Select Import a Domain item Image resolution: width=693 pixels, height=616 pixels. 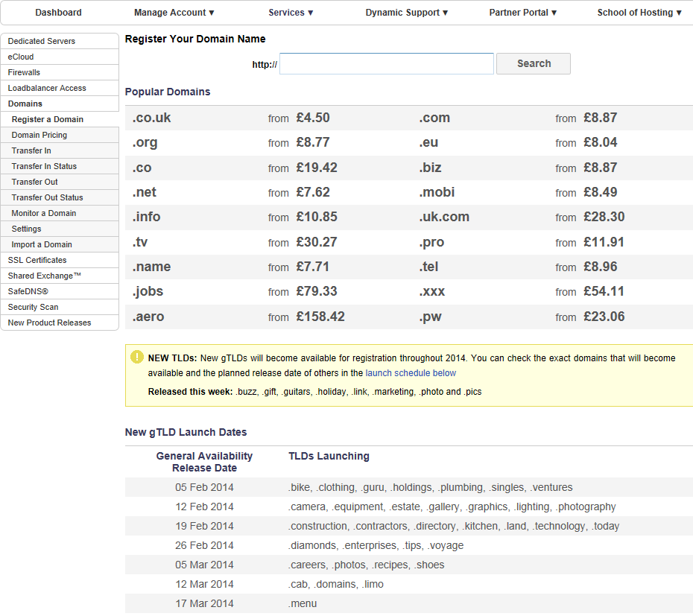pyautogui.click(x=60, y=244)
